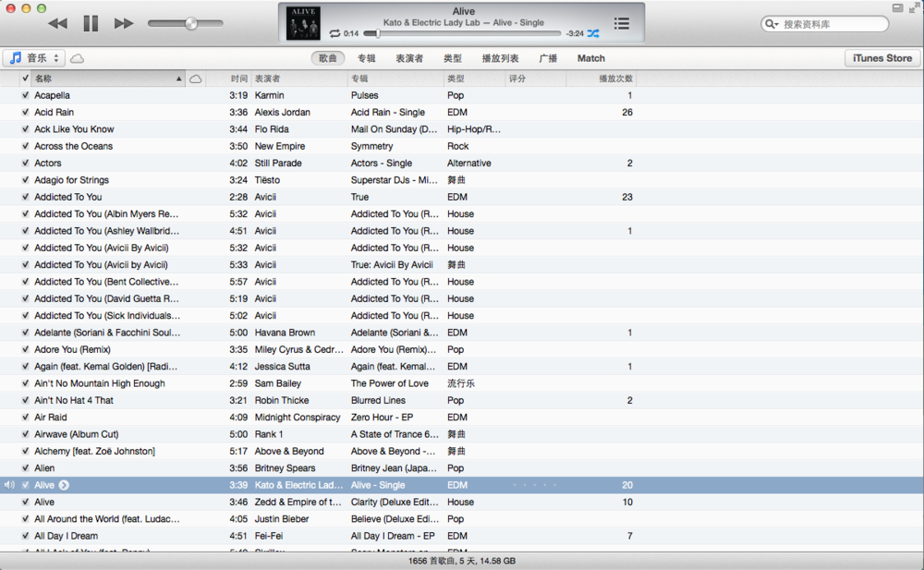Open the 播放列表 playlists tab

tap(500, 58)
